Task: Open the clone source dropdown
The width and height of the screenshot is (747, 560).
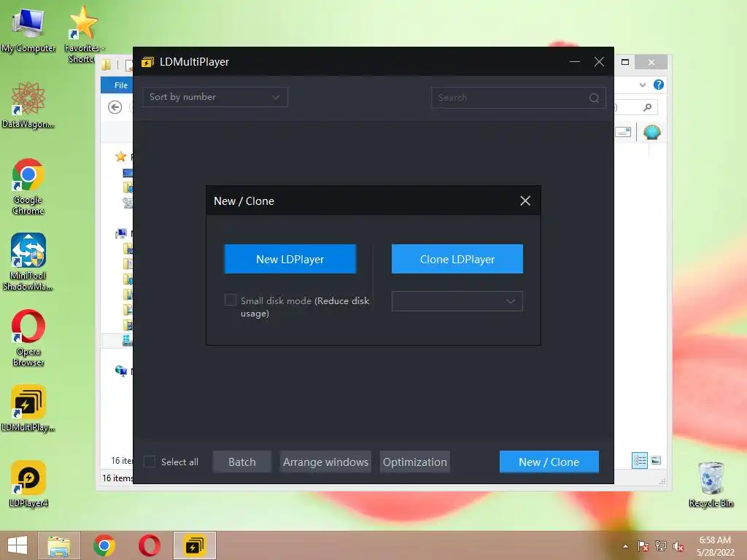Action: (457, 301)
